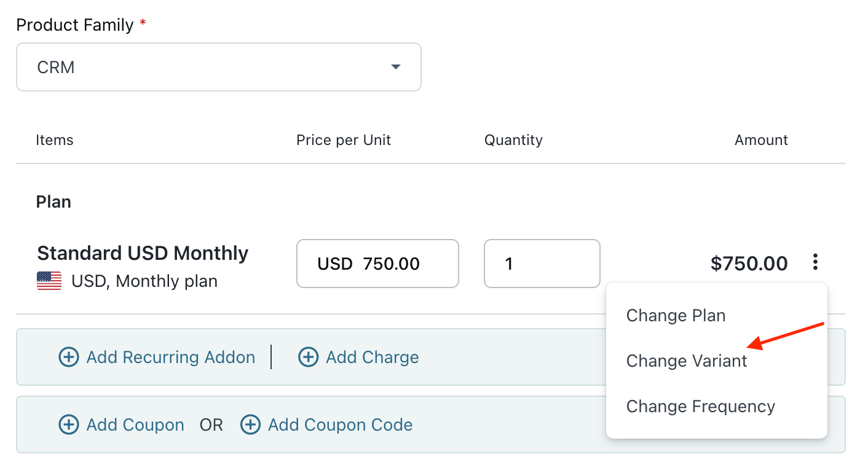Click the $750.00 amount value
Screen dimensions: 868x473
pos(749,264)
